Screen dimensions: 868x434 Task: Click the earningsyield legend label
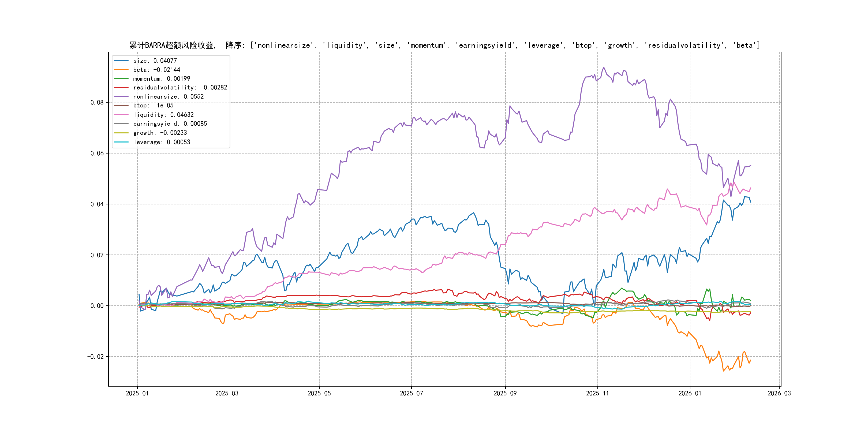point(170,124)
